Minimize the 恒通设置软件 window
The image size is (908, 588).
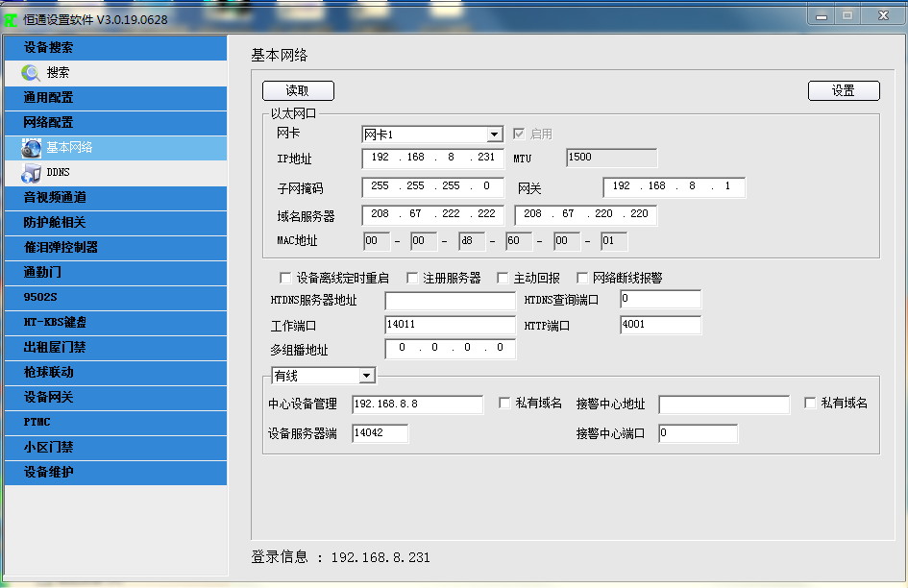[822, 16]
